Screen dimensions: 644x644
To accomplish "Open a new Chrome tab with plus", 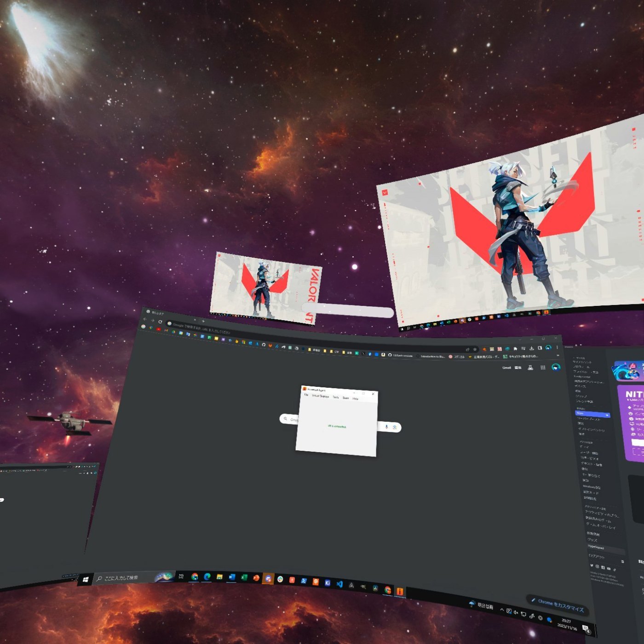I will point(203,321).
